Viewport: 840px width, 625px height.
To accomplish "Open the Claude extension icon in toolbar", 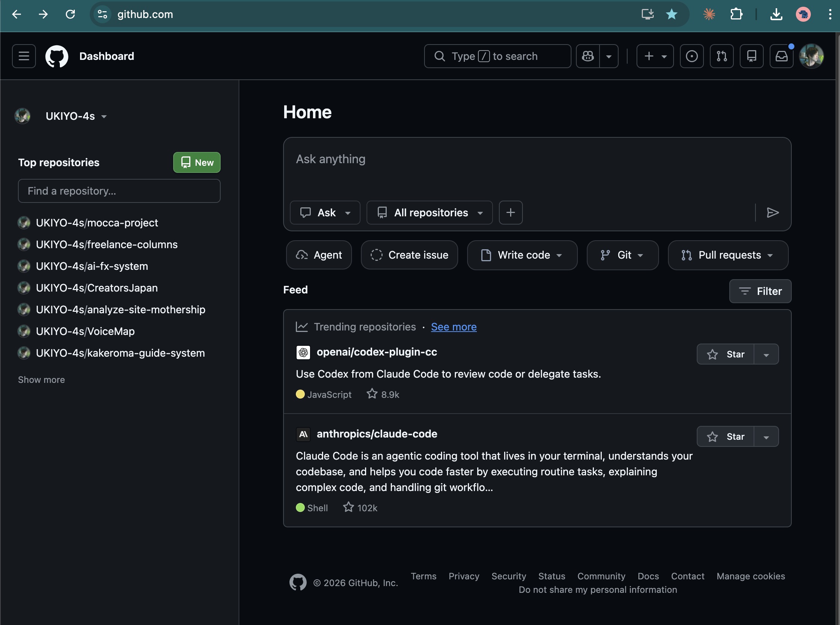I will tap(709, 14).
